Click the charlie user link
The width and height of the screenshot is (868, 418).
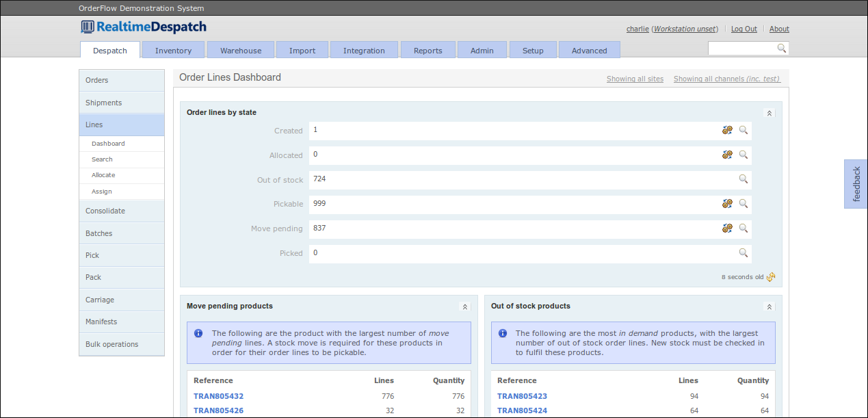[x=637, y=29]
